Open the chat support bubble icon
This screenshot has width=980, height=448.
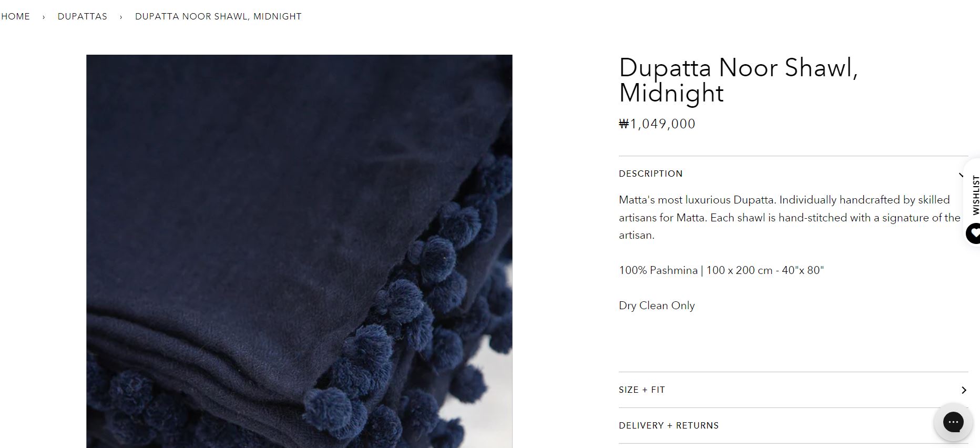tap(953, 422)
